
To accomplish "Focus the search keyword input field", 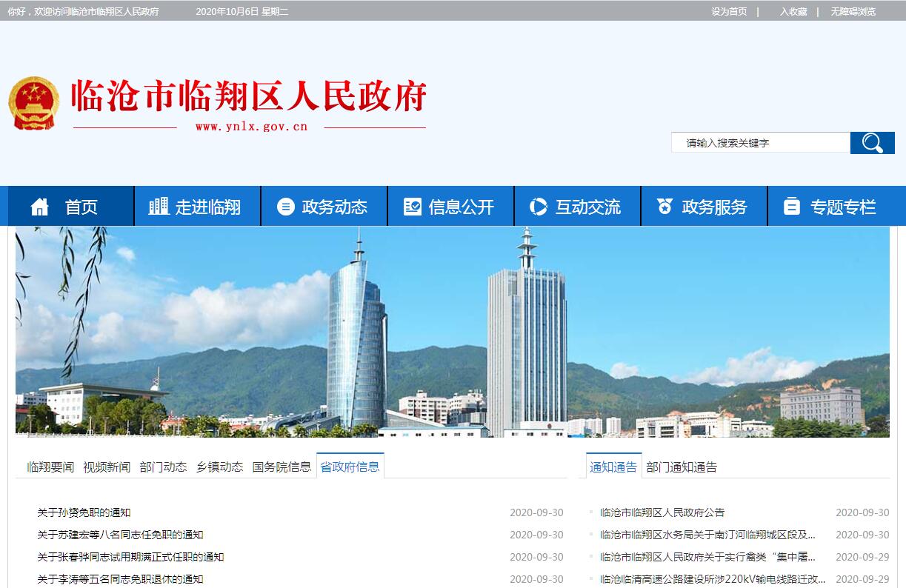I will (760, 143).
